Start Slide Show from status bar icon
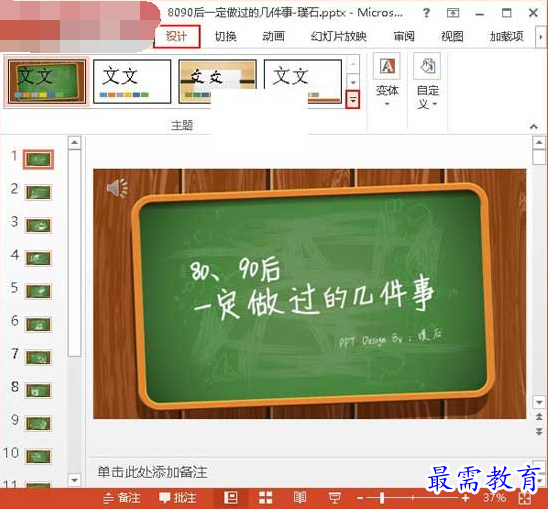 point(334,497)
